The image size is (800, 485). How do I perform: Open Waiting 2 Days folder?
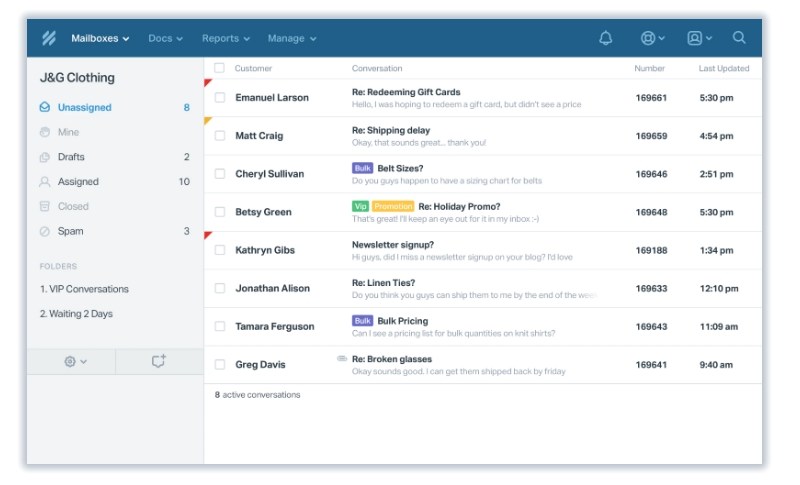click(76, 314)
